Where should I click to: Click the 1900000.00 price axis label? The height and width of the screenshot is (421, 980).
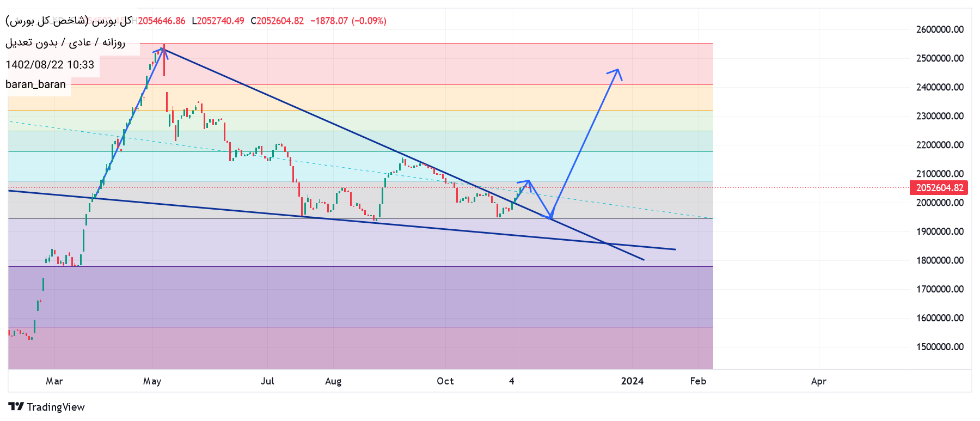pos(940,231)
